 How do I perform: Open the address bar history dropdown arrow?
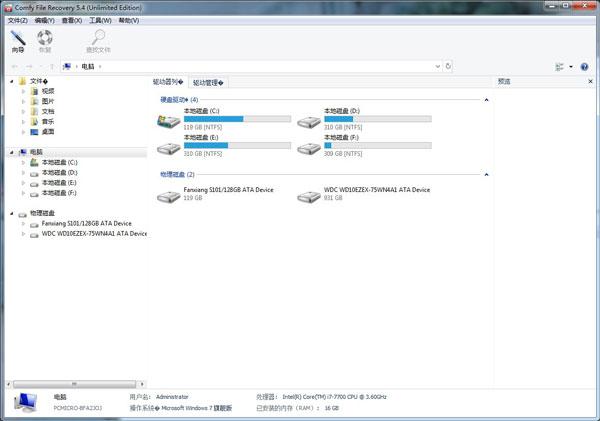point(437,66)
